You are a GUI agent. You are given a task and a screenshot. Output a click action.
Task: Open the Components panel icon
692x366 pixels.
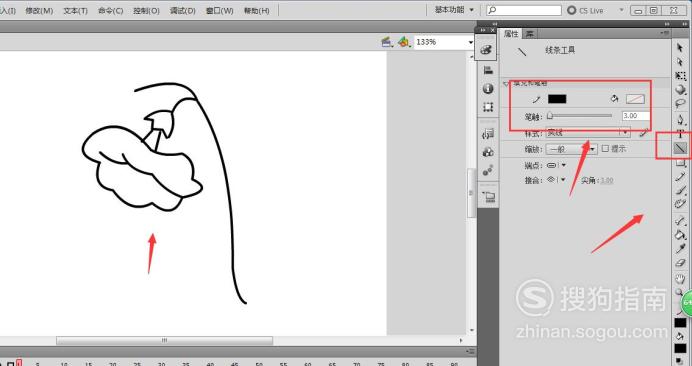coord(488,152)
